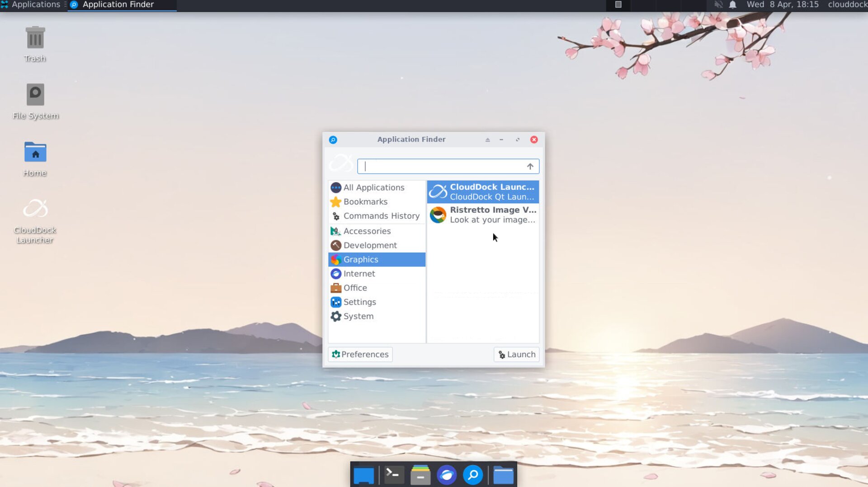The height and width of the screenshot is (487, 868).
Task: Click the magnifier search icon in dock
Action: (473, 475)
